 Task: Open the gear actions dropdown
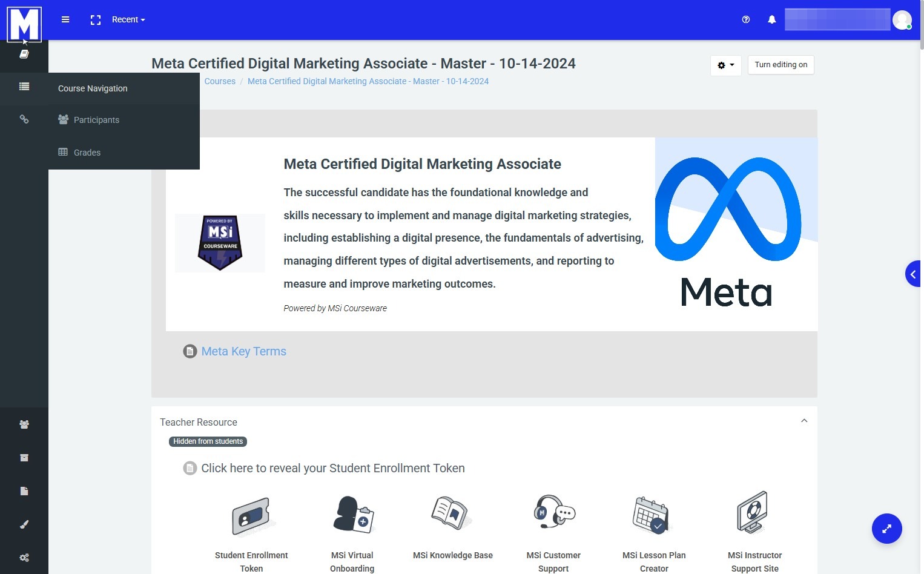click(725, 65)
